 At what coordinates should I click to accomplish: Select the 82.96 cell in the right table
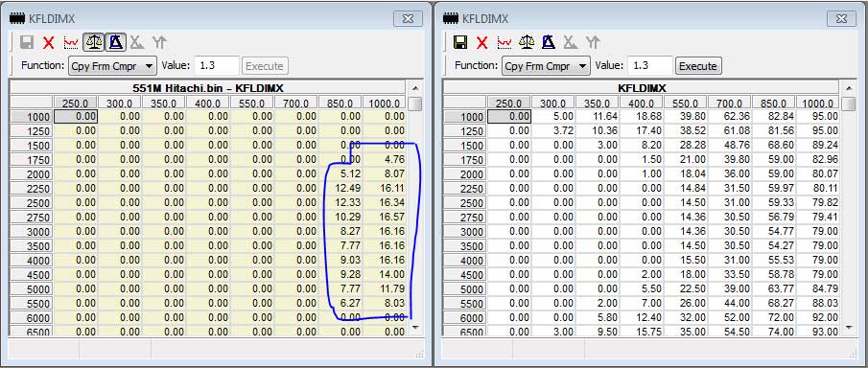818,160
